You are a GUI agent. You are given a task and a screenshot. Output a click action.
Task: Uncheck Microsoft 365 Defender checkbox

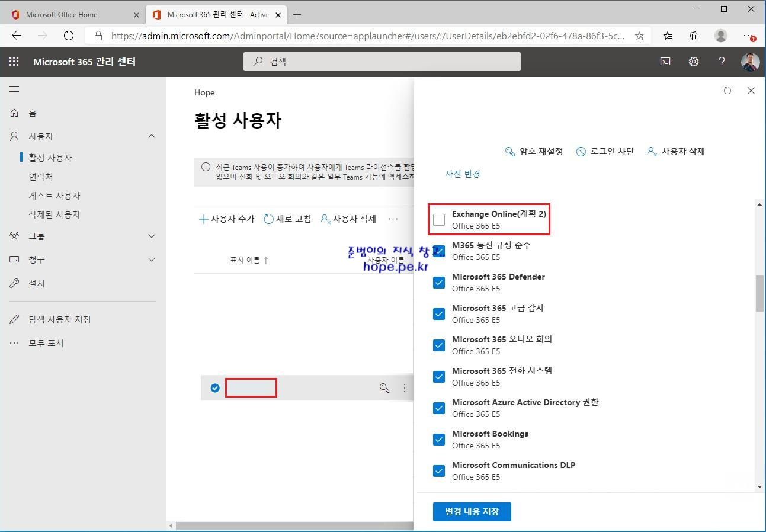[x=439, y=283]
